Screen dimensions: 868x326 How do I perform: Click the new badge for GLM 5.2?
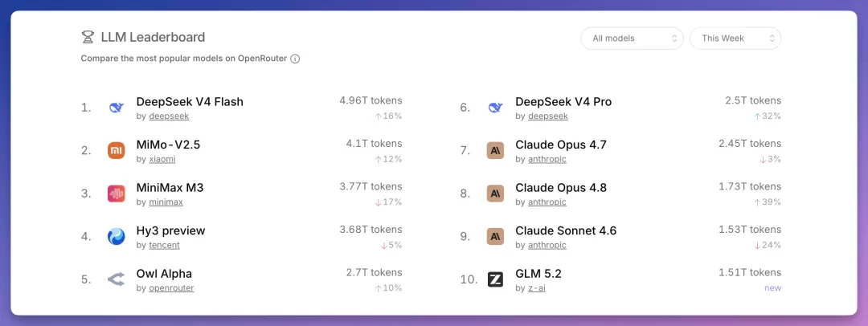(773, 288)
